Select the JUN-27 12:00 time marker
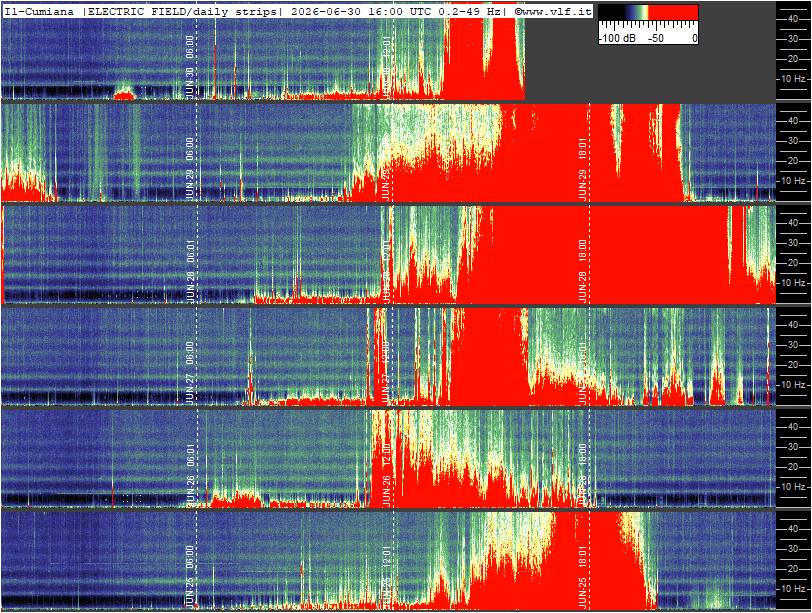The image size is (812, 613). coord(386,373)
